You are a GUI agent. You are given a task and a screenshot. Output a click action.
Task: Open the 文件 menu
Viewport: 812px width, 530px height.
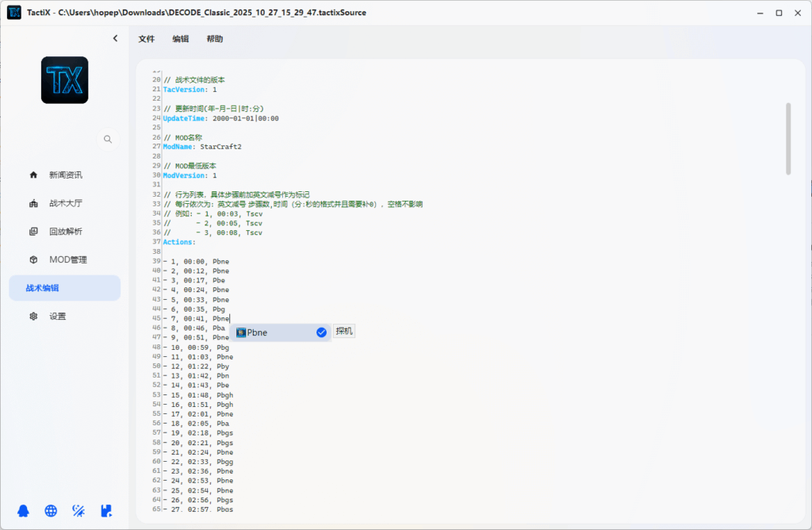[147, 39]
